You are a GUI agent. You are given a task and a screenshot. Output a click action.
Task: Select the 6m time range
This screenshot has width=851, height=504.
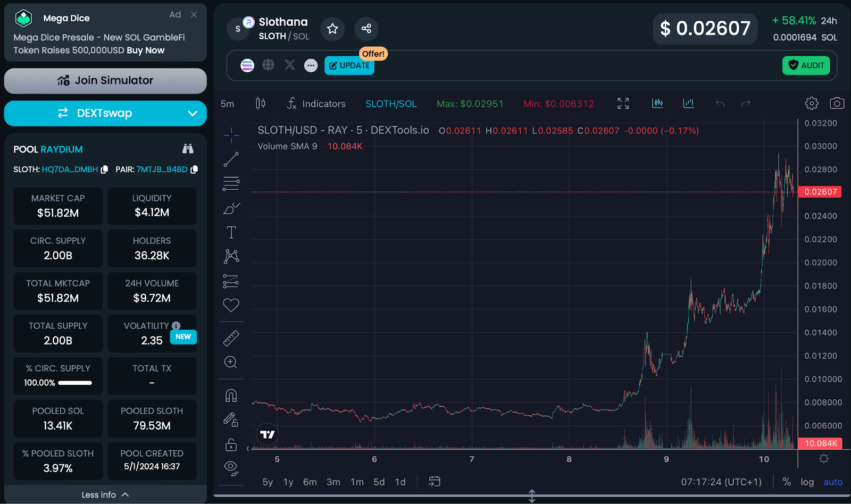click(310, 482)
